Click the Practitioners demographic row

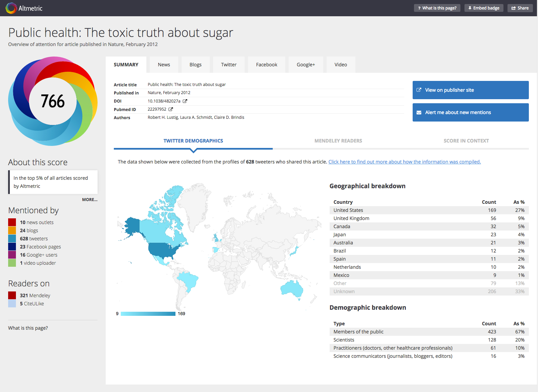pos(429,348)
